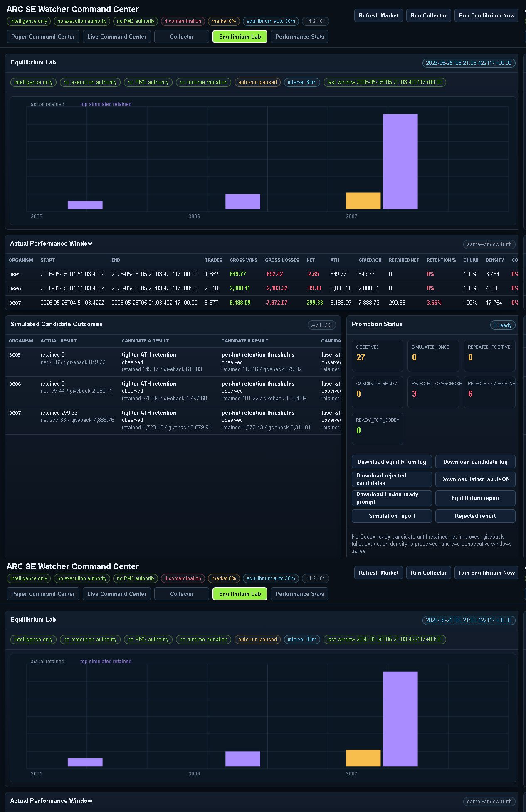This screenshot has height=812, width=526.
Task: Download the equilibrium log
Action: [392, 462]
